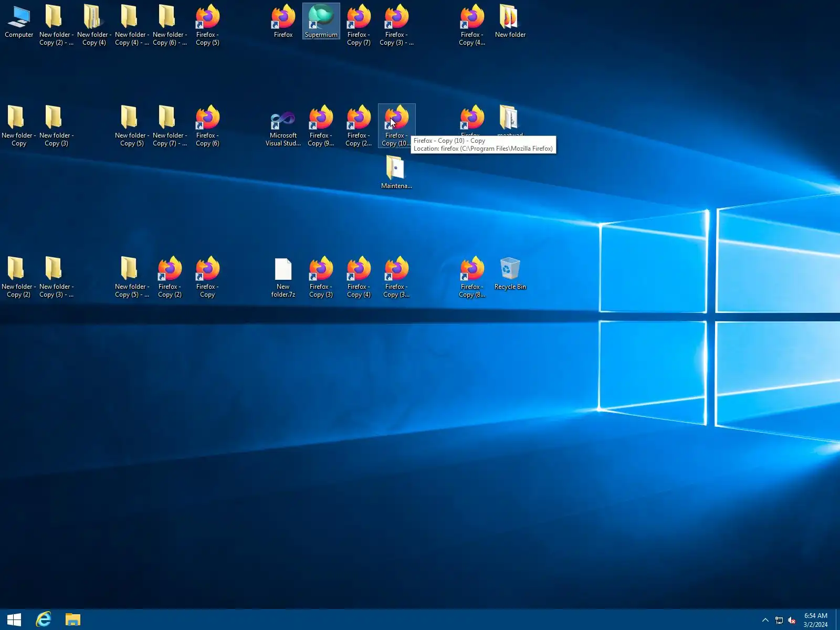Select the Microsoft Visual Studio shortcut
The image size is (840, 630).
pos(283,126)
